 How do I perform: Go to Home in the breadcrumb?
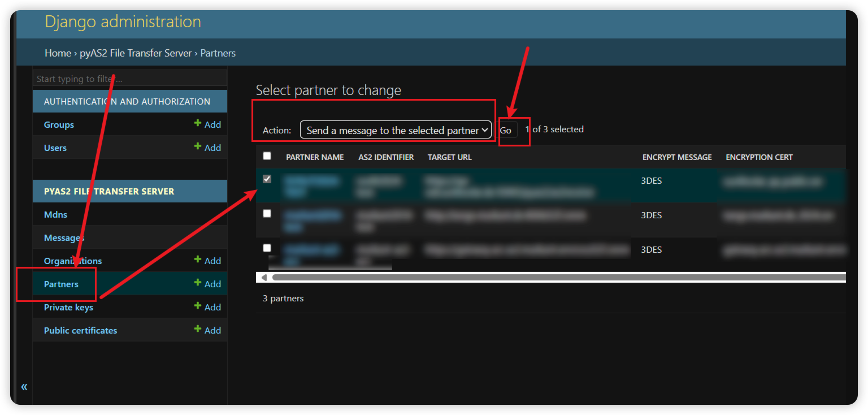(58, 53)
